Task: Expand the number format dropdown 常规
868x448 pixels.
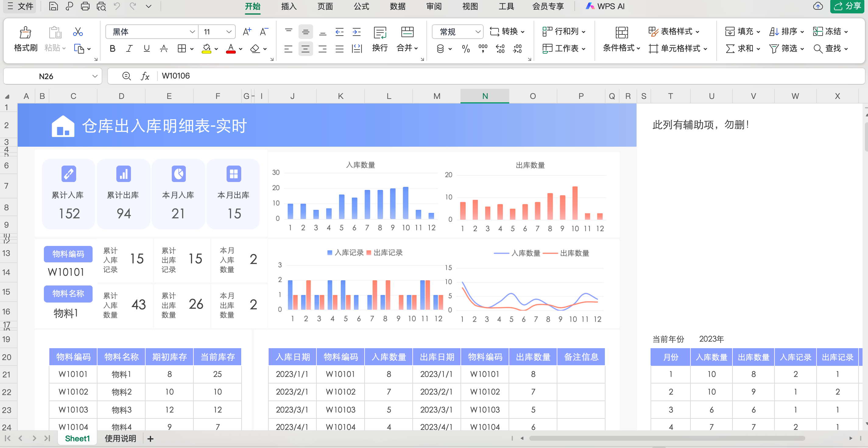Action: pyautogui.click(x=478, y=32)
